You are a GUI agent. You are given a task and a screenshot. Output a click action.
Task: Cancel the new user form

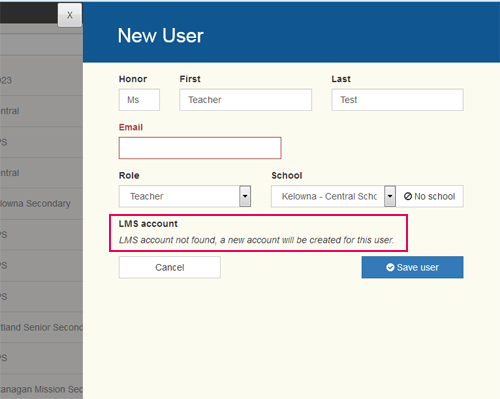tap(170, 267)
